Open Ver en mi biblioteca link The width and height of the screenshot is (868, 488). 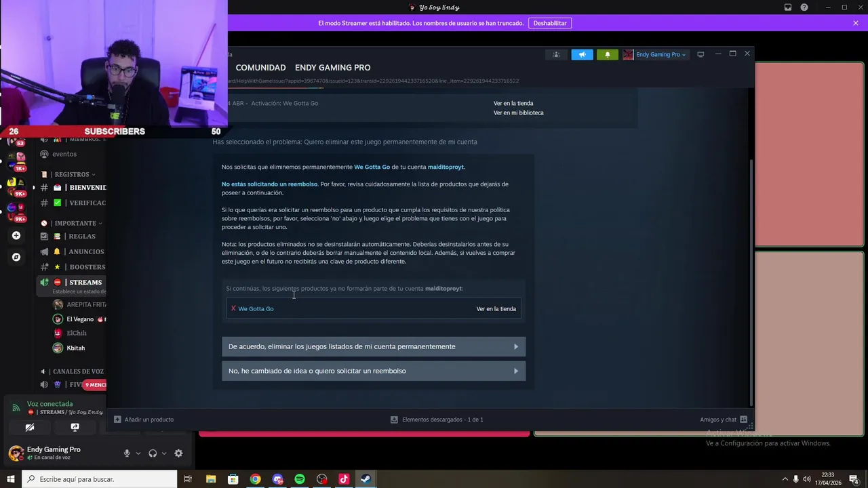click(x=518, y=113)
